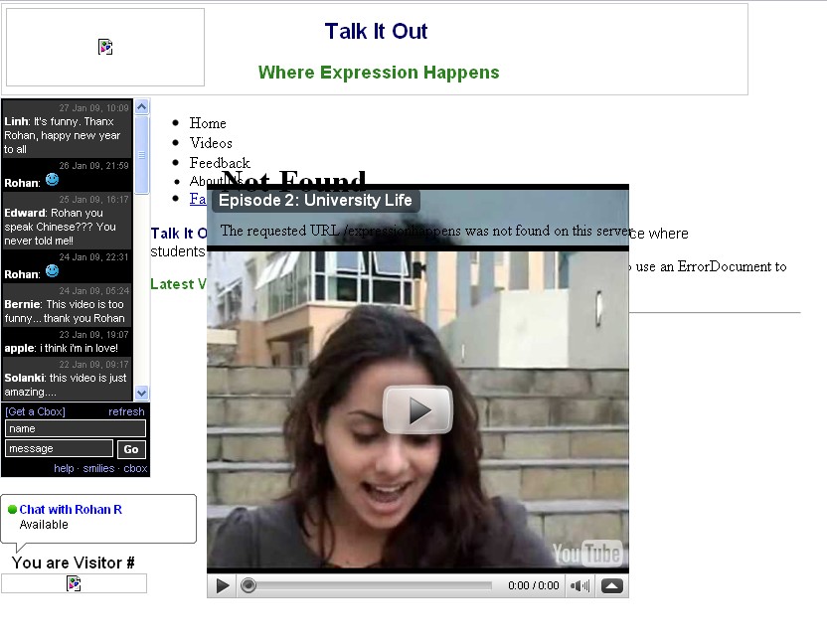Screen dimensions: 827x644
Task: Go to the Feedback page link
Action: pyautogui.click(x=220, y=163)
